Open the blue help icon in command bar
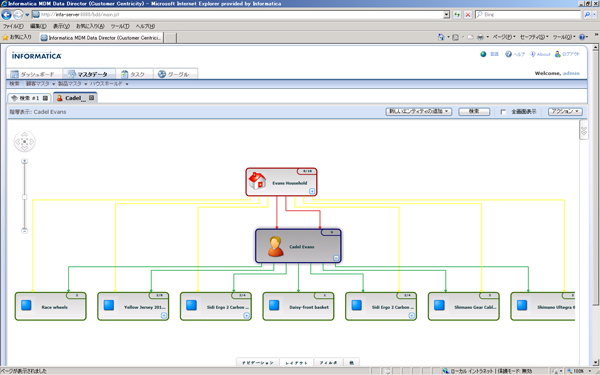Image resolution: width=600 pixels, height=375 pixels. [582, 37]
